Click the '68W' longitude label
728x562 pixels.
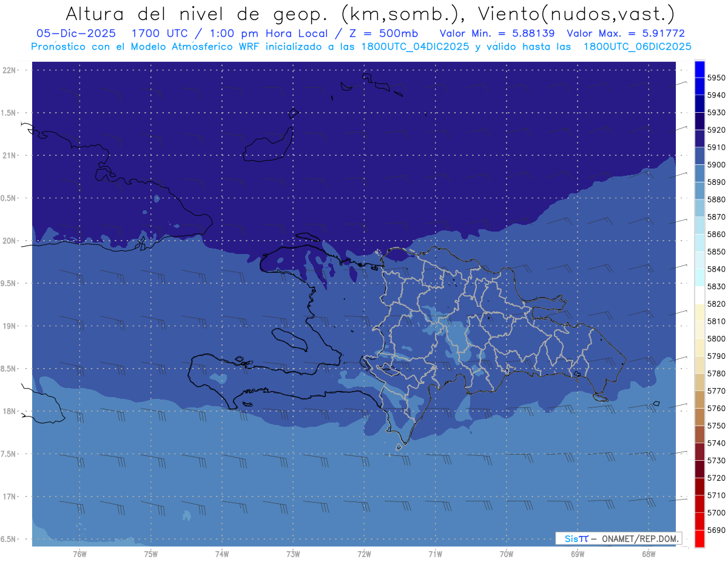coord(649,554)
